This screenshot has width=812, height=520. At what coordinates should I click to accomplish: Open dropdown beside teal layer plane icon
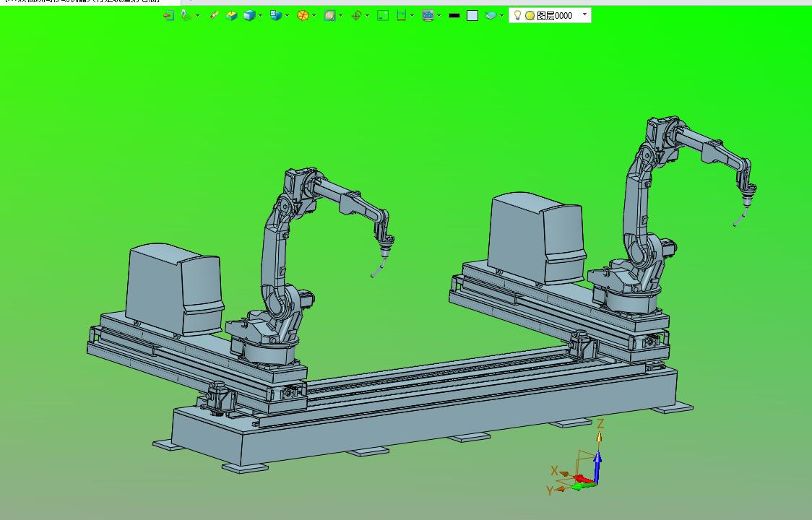coord(501,16)
